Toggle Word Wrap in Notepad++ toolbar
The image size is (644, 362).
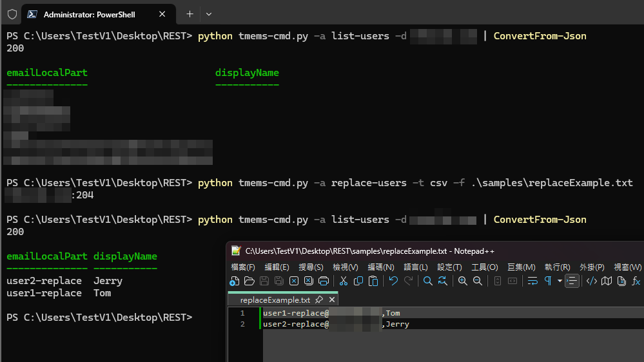[532, 281]
